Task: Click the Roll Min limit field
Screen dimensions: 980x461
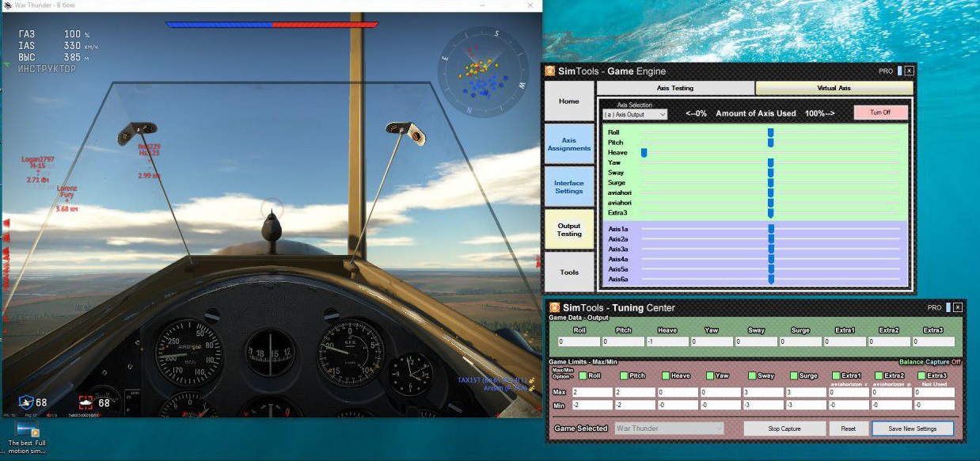Action: click(x=591, y=406)
